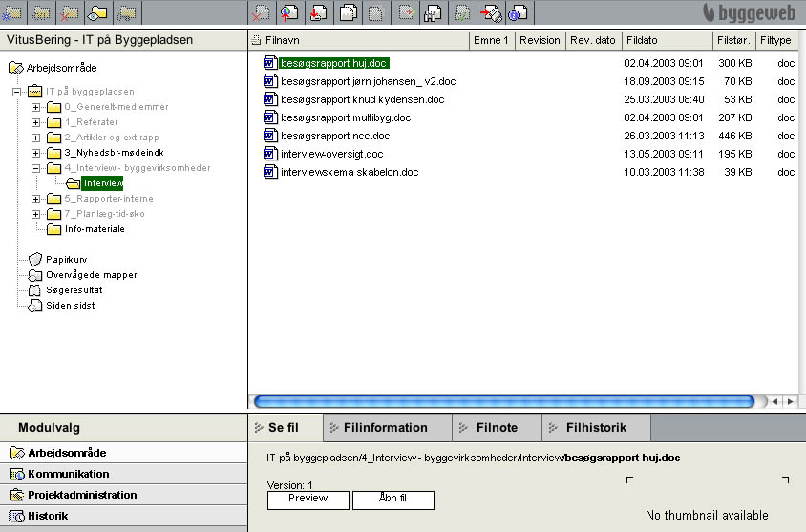Click the Word icon for interview-oversigt.doc
This screenshot has width=806, height=532.
point(269,154)
